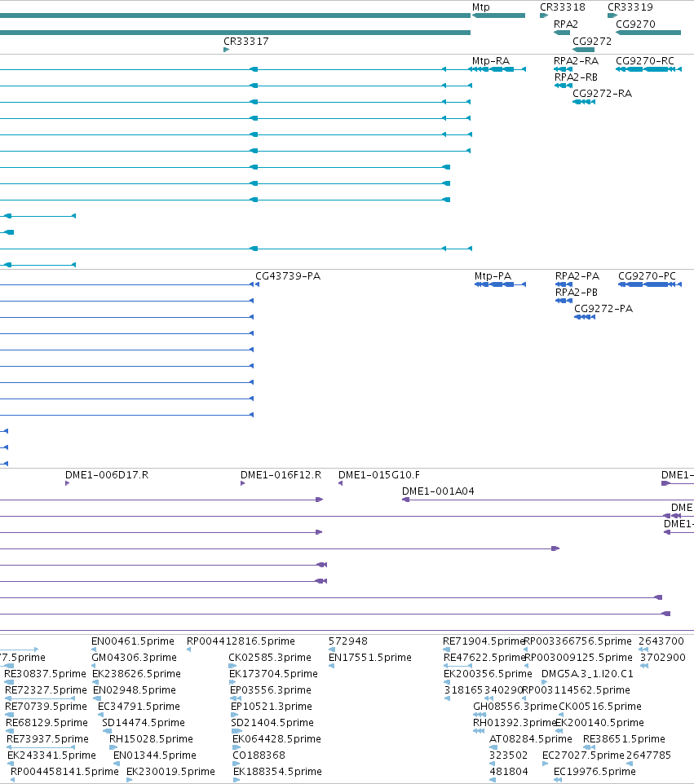Select DMG5A3_1.I20.C1 feature label
This screenshot has height=784, width=694.
click(x=587, y=674)
